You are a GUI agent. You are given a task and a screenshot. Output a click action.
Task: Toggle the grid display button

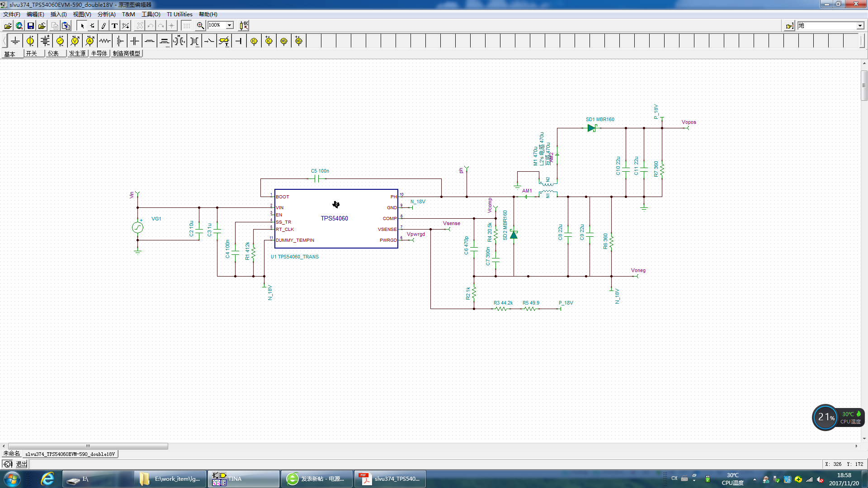[x=186, y=26]
